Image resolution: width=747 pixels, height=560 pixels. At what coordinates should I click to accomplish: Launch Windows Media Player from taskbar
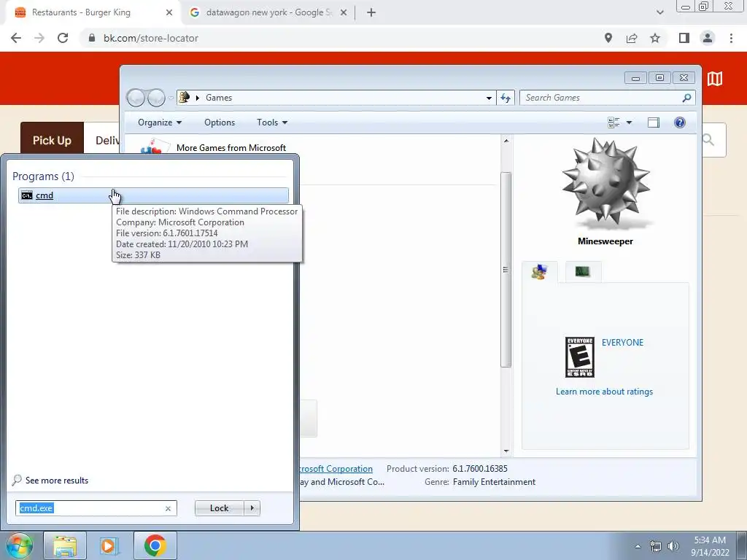(x=109, y=545)
